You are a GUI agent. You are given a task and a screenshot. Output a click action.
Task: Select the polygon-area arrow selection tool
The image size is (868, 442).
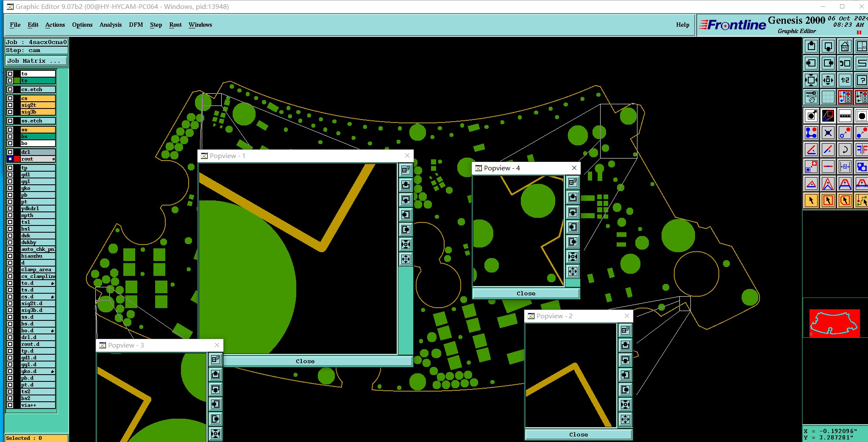click(x=845, y=200)
